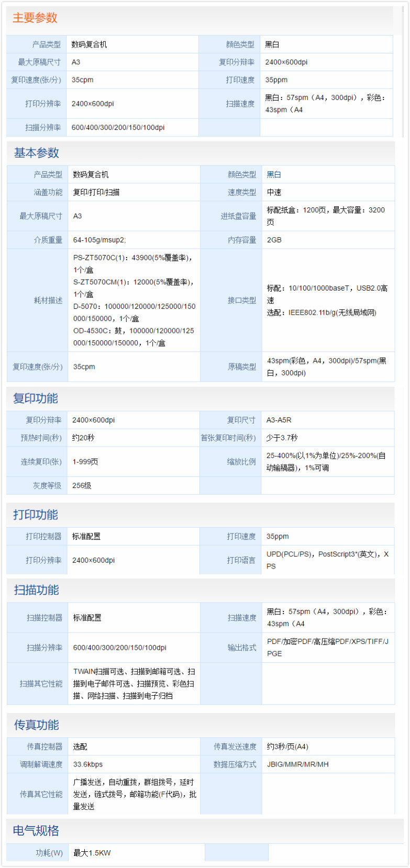The width and height of the screenshot is (410, 868).
Task: Click the 输出格式 label in 扫描功能
Action: (241, 648)
